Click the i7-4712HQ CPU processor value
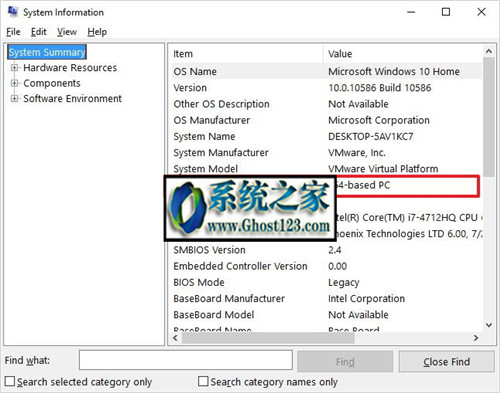 click(x=409, y=218)
